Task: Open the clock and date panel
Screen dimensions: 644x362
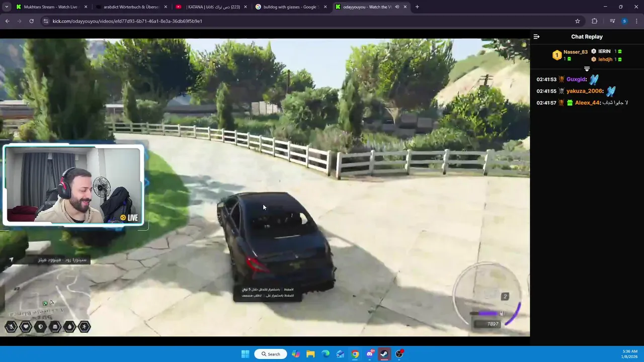Action: (x=629, y=354)
